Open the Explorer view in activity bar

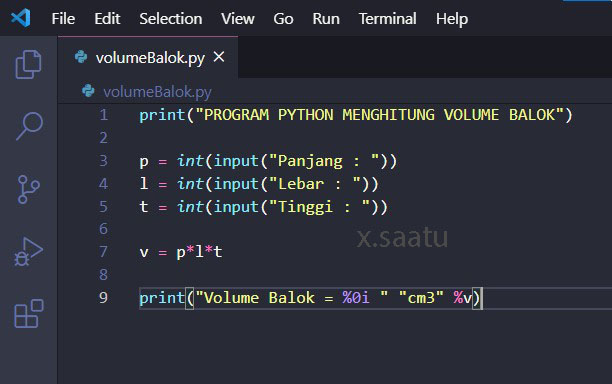(x=28, y=64)
